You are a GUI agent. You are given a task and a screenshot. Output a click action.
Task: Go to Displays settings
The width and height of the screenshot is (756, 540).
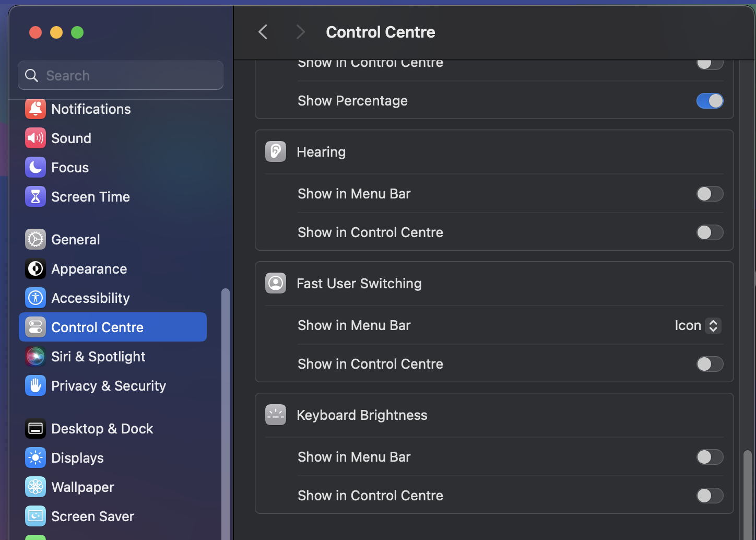pyautogui.click(x=113, y=458)
